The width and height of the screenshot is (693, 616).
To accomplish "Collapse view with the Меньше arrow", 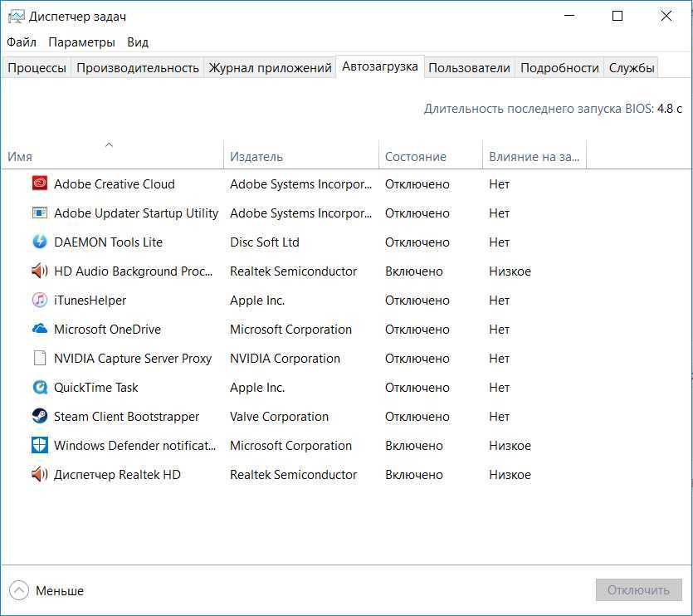I will coord(18,590).
